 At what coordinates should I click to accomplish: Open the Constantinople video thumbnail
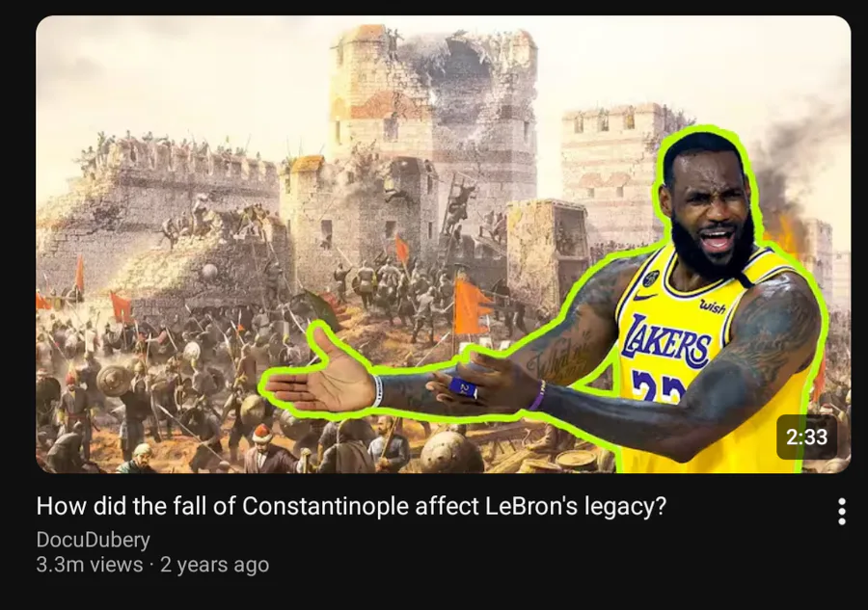(443, 244)
